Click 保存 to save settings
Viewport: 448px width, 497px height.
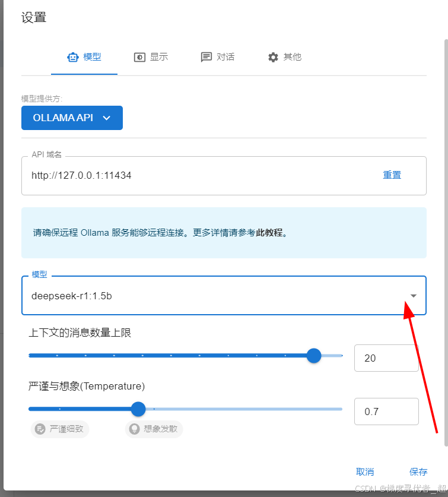click(418, 472)
